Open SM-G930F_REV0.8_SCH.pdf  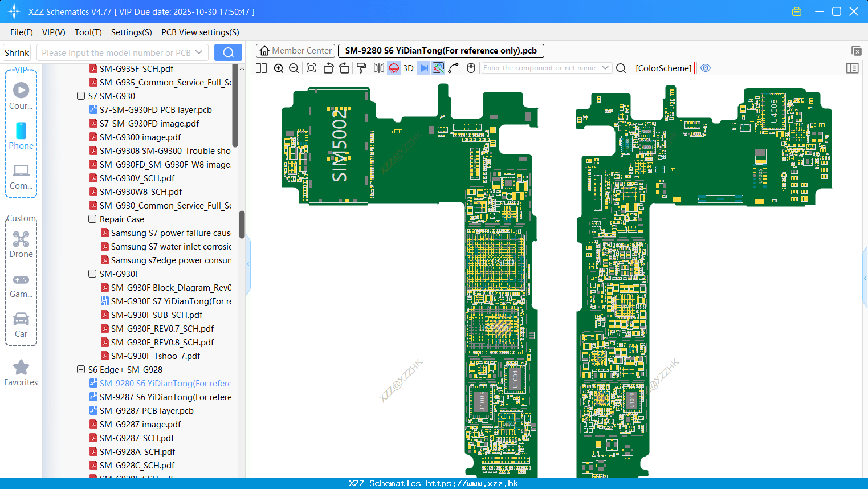coord(162,343)
